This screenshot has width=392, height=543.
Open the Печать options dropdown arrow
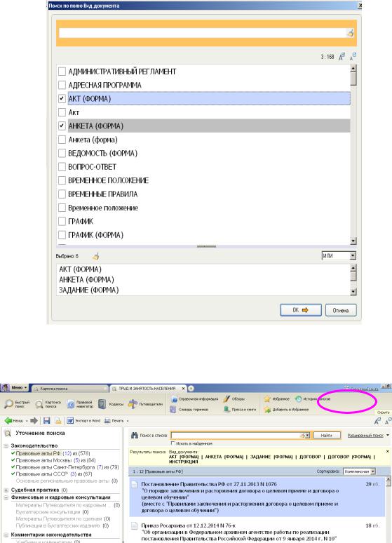point(128,421)
